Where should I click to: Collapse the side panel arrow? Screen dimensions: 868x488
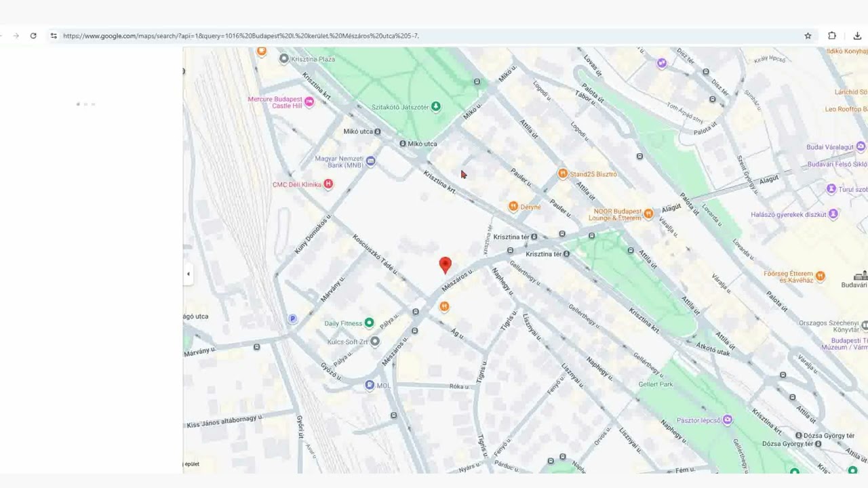pos(189,274)
